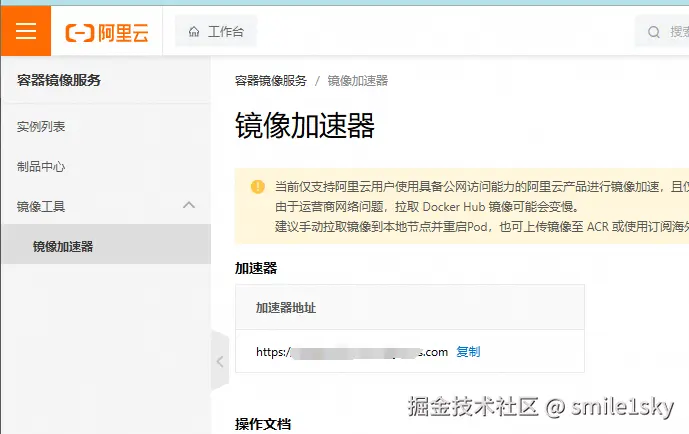Collapse 镜像工具 with chevron arrow

(189, 205)
